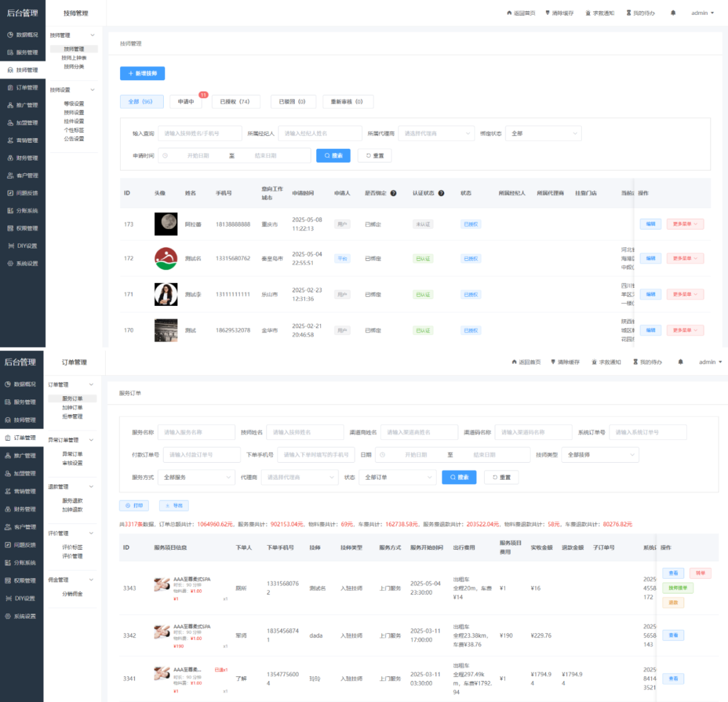Click the clock icon in 日期 range field
The width and height of the screenshot is (728, 702).
(x=382, y=455)
